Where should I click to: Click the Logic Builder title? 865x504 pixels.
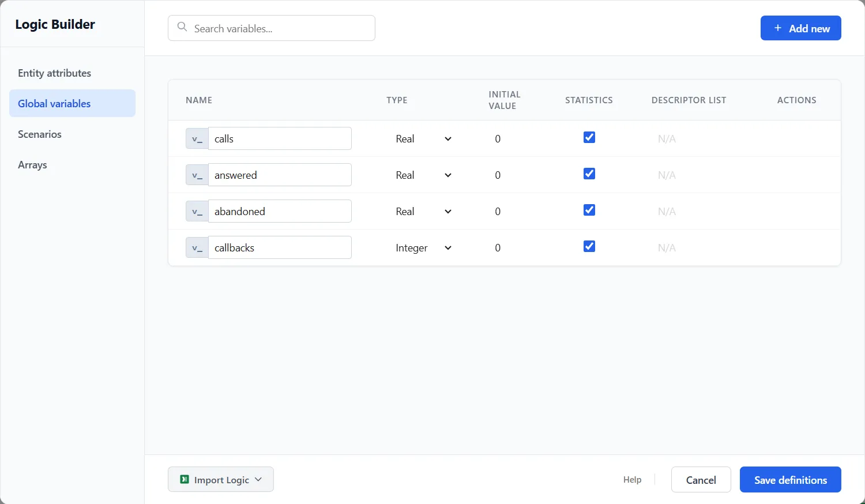(x=55, y=24)
